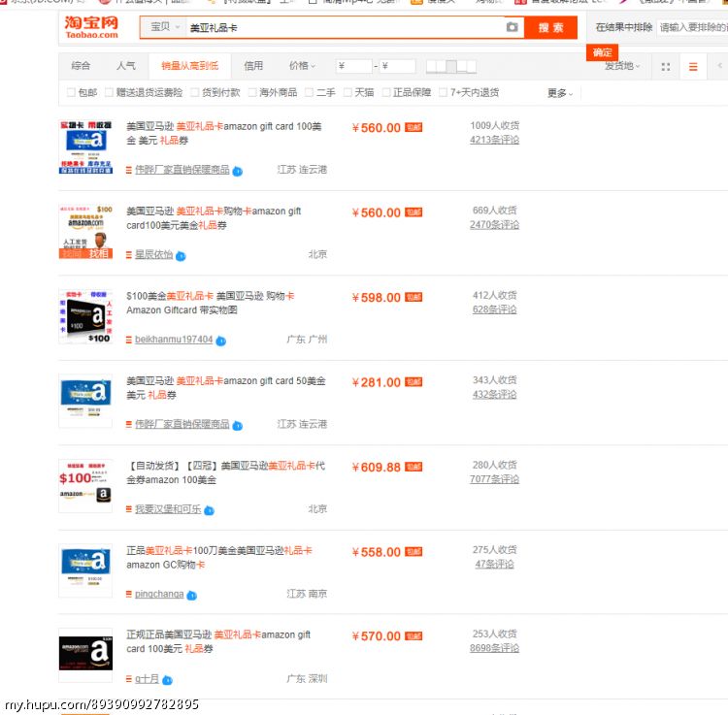Image resolution: width=728 pixels, height=715 pixels.
Task: Click the 搜索 search button
Action: [x=550, y=27]
